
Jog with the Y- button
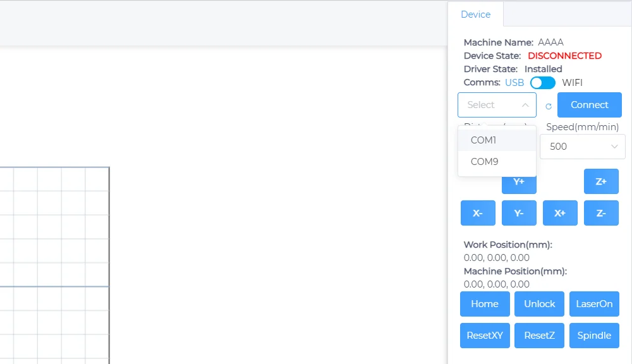coord(519,213)
